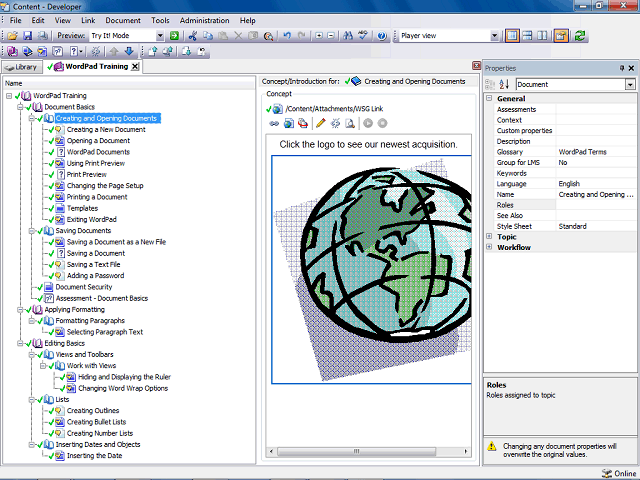Click the green Start Preview arrow icon
The height and width of the screenshot is (480, 640).
pyautogui.click(x=174, y=36)
